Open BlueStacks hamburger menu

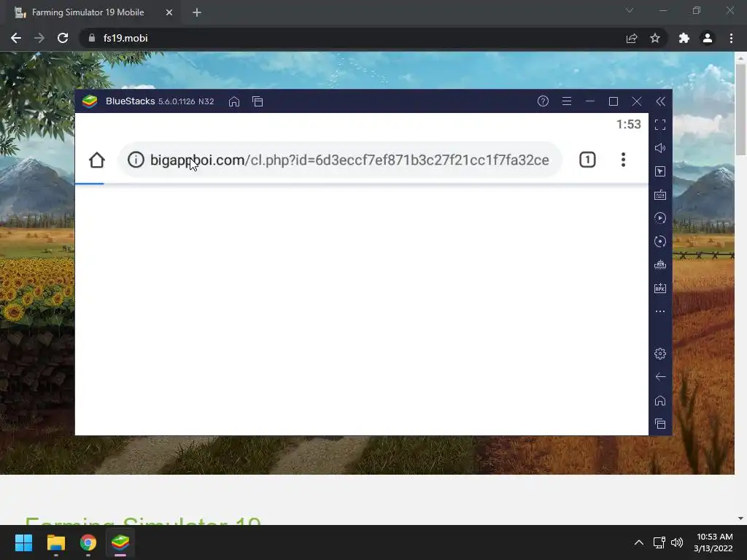click(x=566, y=101)
